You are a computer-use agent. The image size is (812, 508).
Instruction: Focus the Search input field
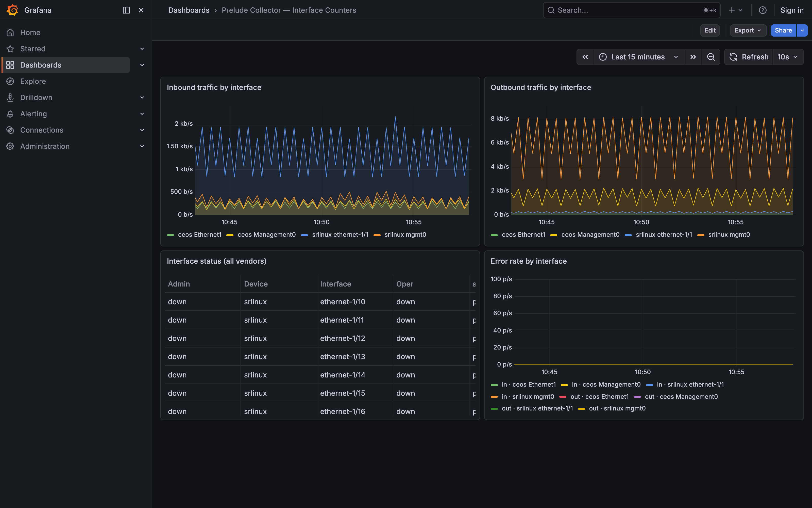(632, 10)
